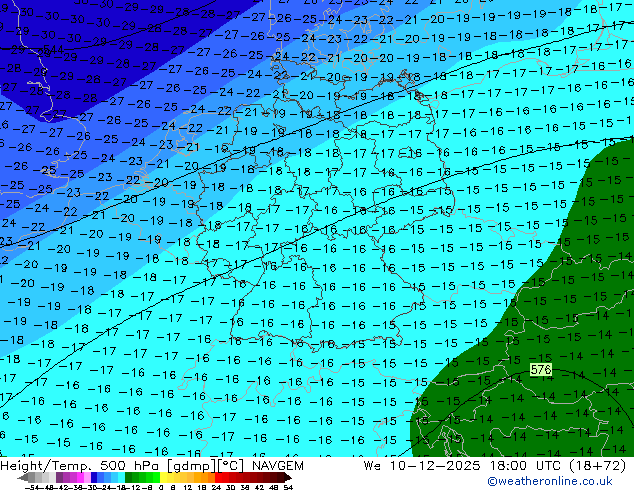Screen dimensions: 634x490
Task: Click the dark green swatch in the legend
Action: 128,477
